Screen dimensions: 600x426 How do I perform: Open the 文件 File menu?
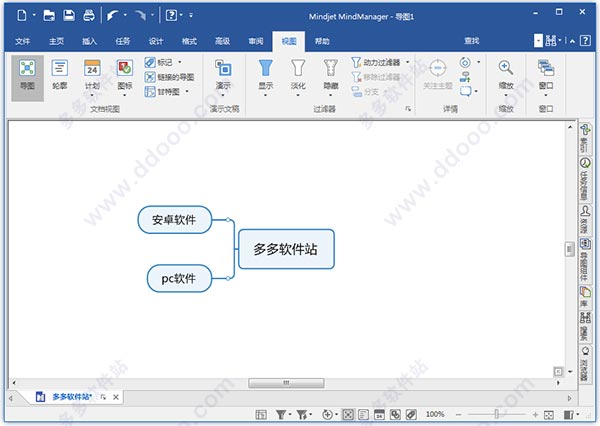click(x=23, y=41)
